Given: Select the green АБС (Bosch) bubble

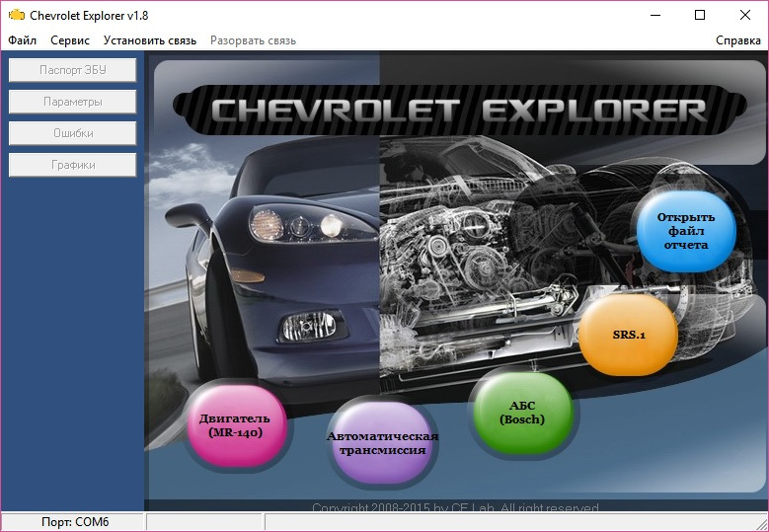Looking at the screenshot, I should pyautogui.click(x=523, y=413).
